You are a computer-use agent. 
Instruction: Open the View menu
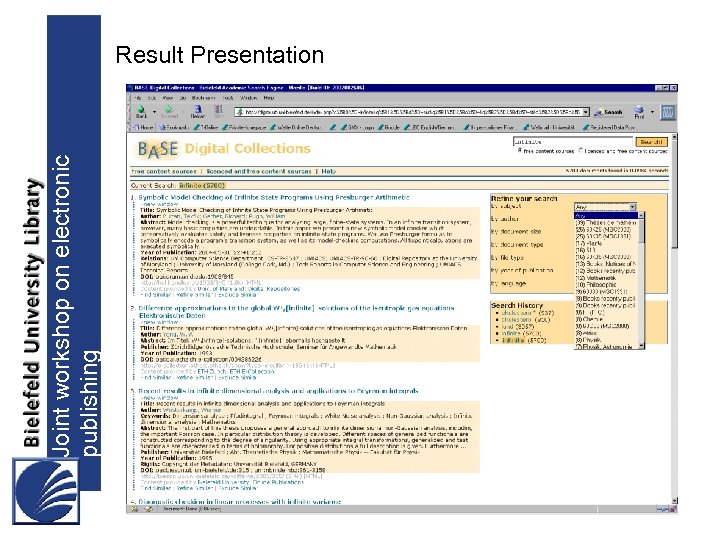click(x=168, y=98)
